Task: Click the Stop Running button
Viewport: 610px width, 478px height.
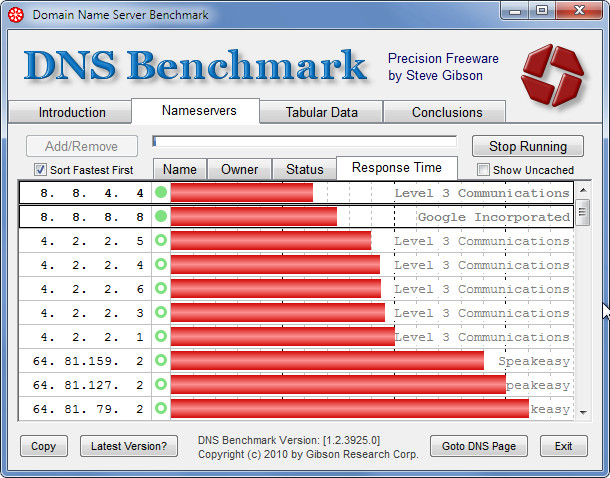Action: (x=528, y=146)
